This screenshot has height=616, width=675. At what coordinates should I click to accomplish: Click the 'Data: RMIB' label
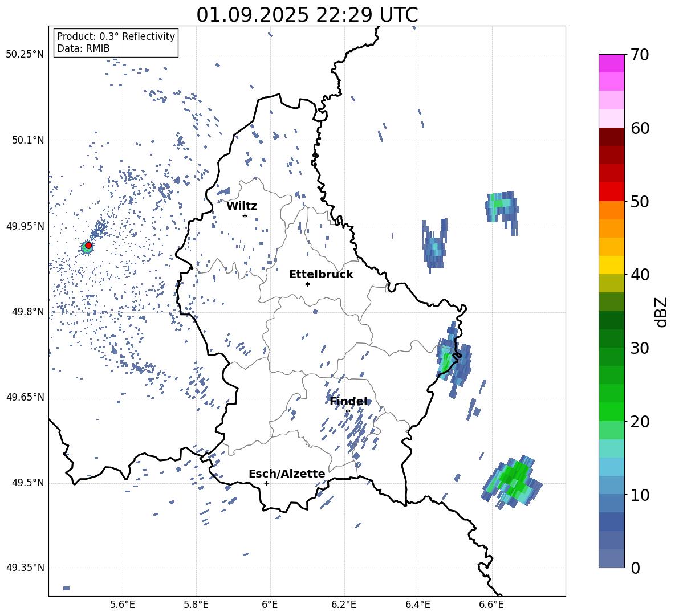83,48
